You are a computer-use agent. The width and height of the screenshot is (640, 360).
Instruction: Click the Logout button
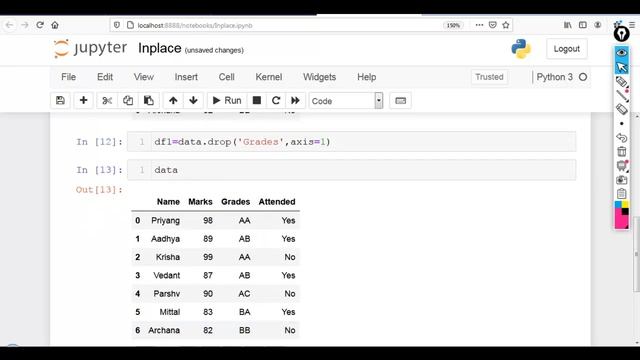click(x=567, y=49)
